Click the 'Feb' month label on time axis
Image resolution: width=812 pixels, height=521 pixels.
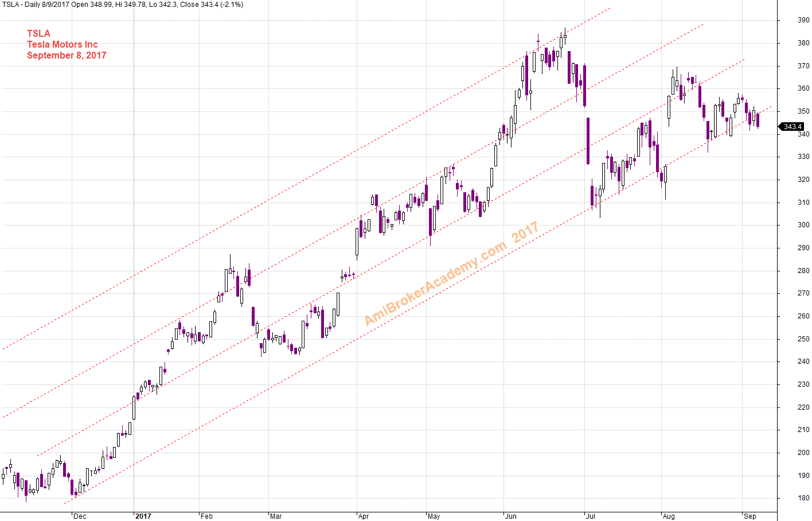(x=206, y=516)
